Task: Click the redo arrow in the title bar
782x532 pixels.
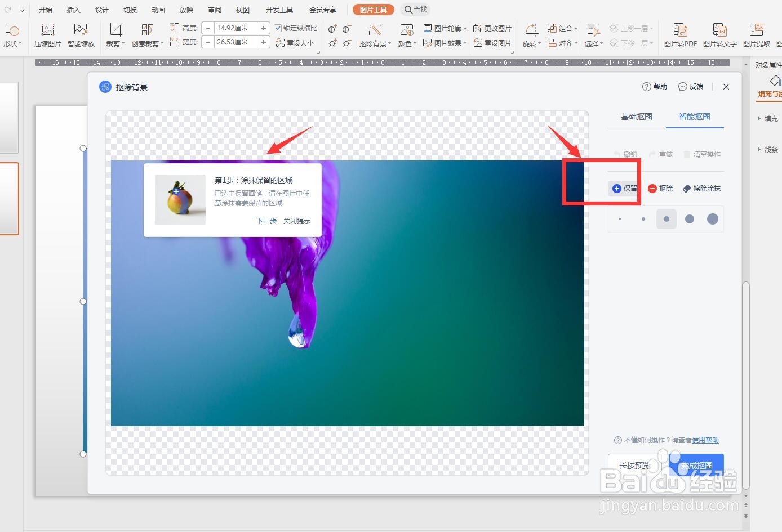Action: pyautogui.click(x=8, y=10)
